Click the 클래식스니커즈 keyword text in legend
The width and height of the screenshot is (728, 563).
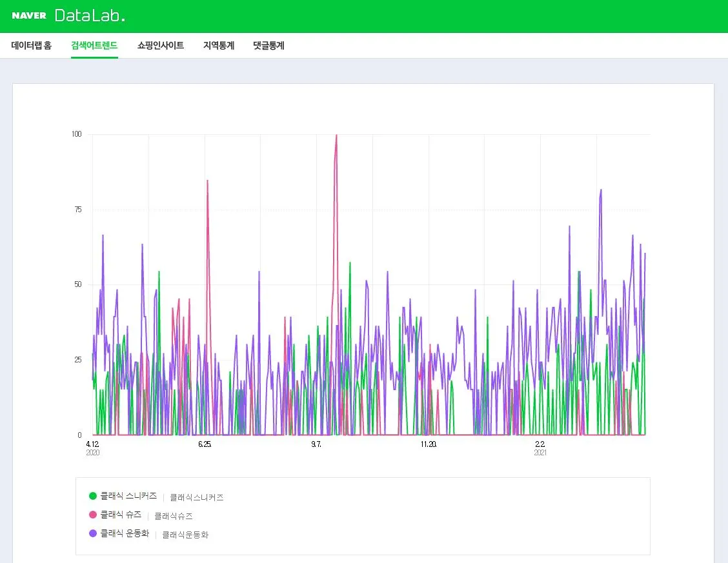197,498
